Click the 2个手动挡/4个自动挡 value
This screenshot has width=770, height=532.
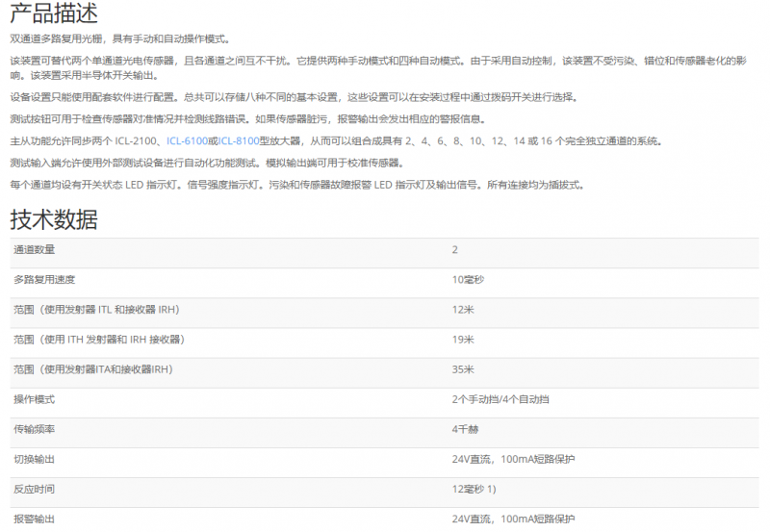point(500,399)
